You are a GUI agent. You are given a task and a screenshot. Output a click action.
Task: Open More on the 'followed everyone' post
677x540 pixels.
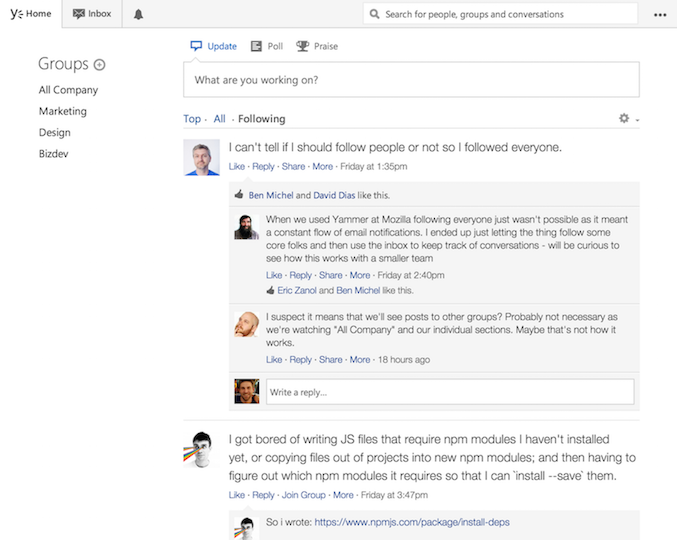click(x=323, y=166)
